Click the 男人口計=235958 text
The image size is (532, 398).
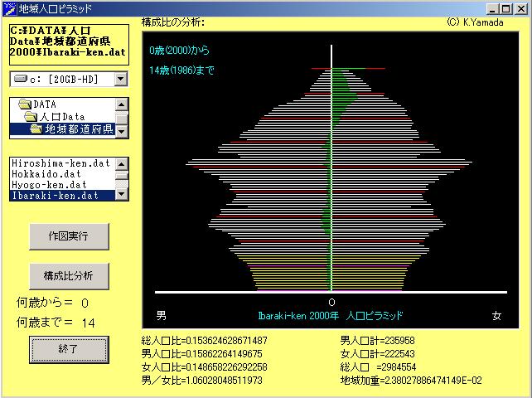pyautogui.click(x=377, y=341)
